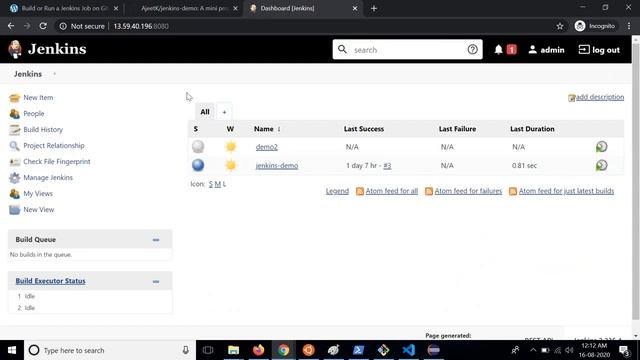Sort by Last Failure column
The width and height of the screenshot is (640, 360).
tap(457, 129)
